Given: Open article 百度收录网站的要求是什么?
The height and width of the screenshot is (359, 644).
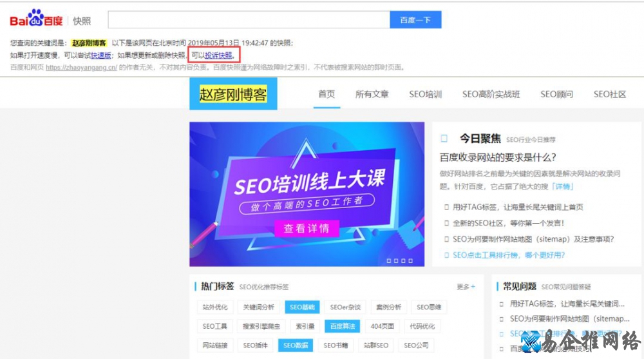Looking at the screenshot, I should (x=498, y=157).
